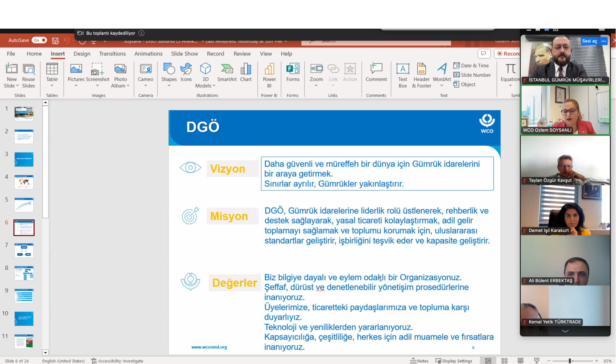Switch to Slide Sorter view
616x364 pixels.
tap(504, 361)
